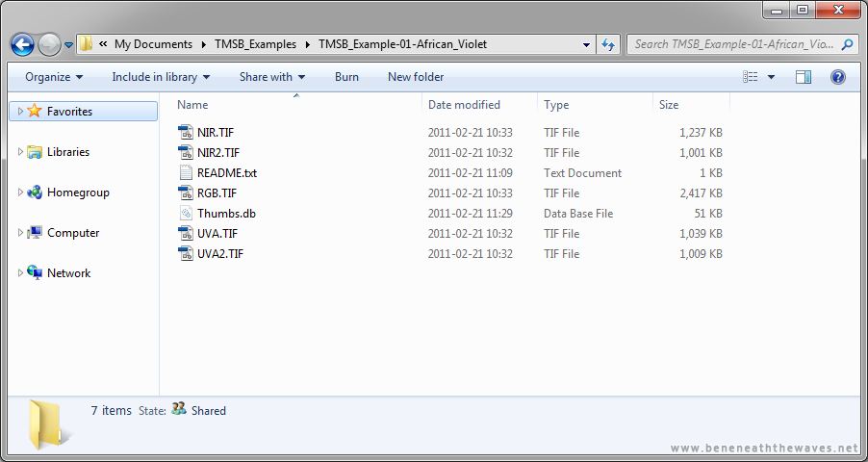This screenshot has width=868, height=462.
Task: Open the address bar history dropdown
Action: pos(586,45)
